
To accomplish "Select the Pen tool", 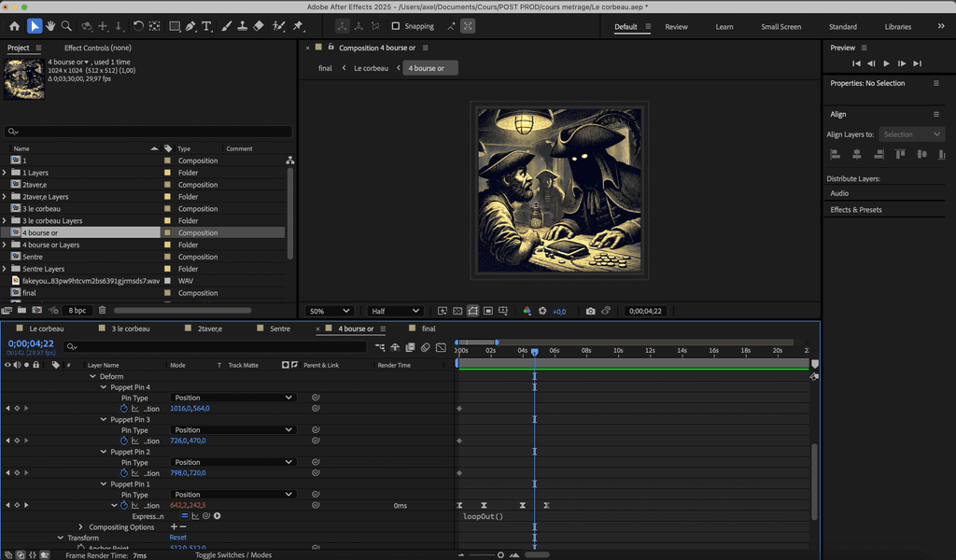I will point(190,26).
